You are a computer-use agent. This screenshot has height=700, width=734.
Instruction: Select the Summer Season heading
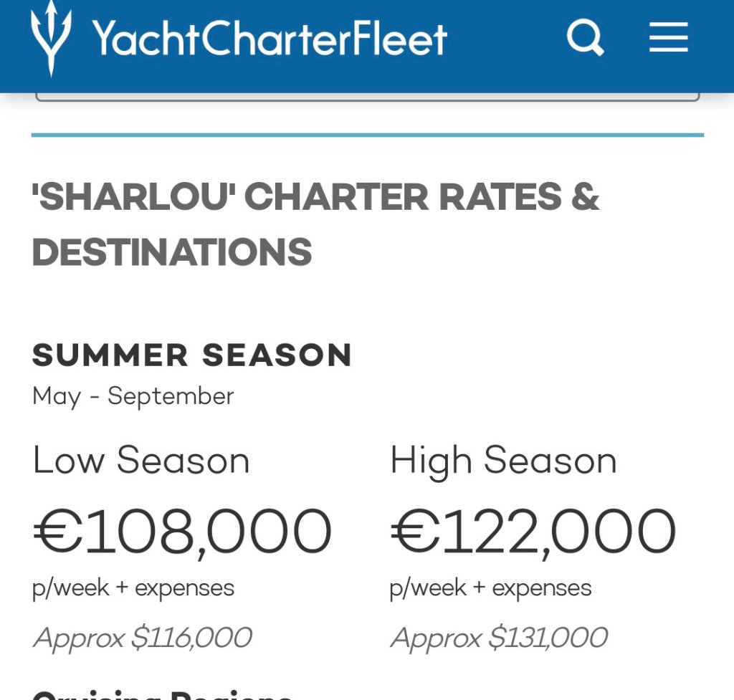(192, 355)
